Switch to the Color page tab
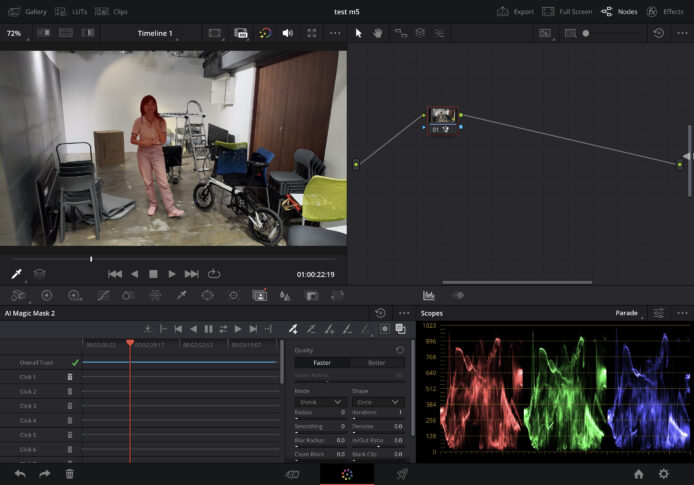This screenshot has width=694, height=485. [x=347, y=473]
